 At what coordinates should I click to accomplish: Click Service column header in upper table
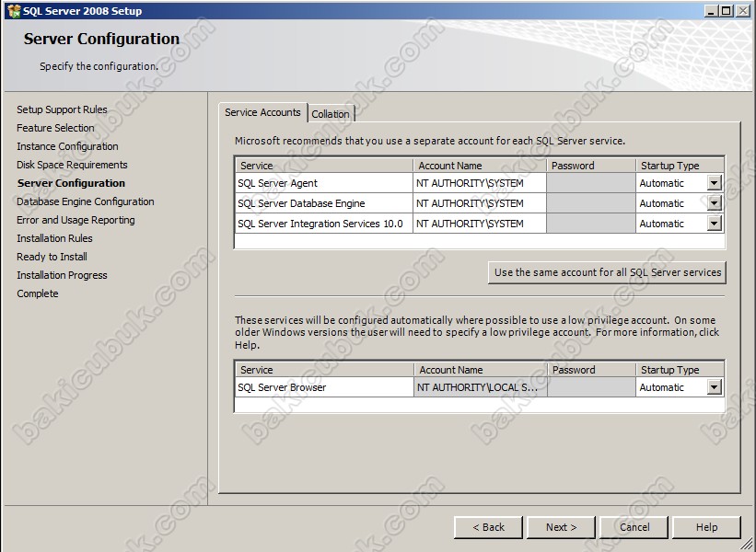pyautogui.click(x=324, y=166)
